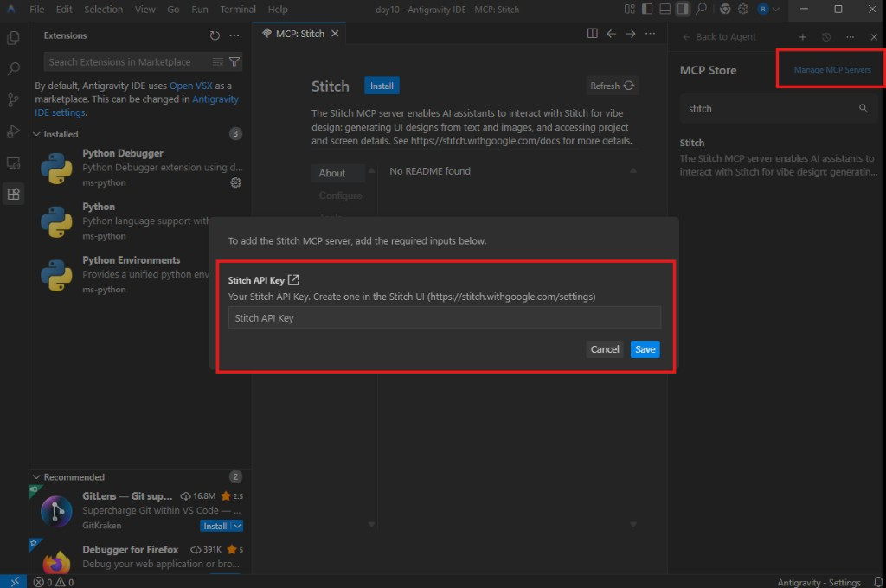The width and height of the screenshot is (886, 588).
Task: Open the Open VSX link
Action: pyautogui.click(x=191, y=86)
